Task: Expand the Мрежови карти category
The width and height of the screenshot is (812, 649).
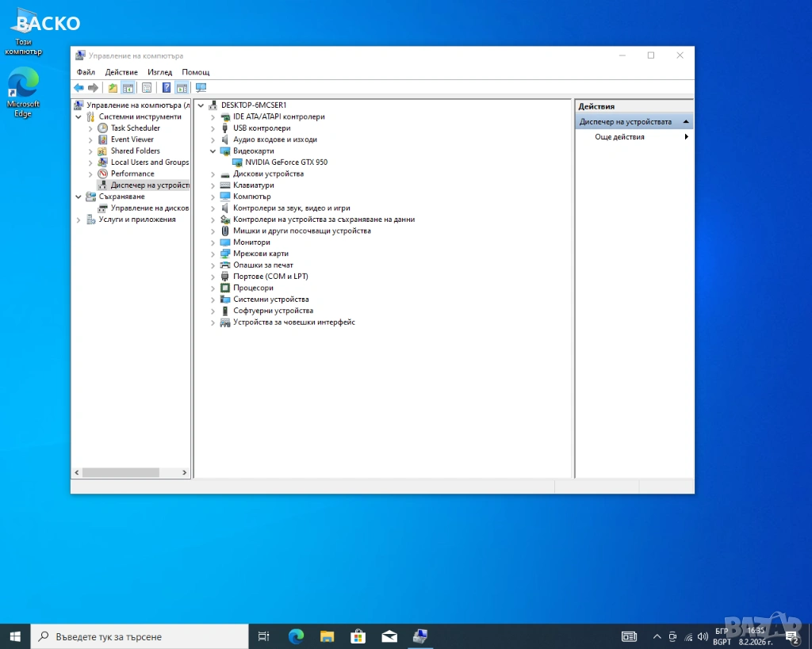Action: click(x=213, y=254)
